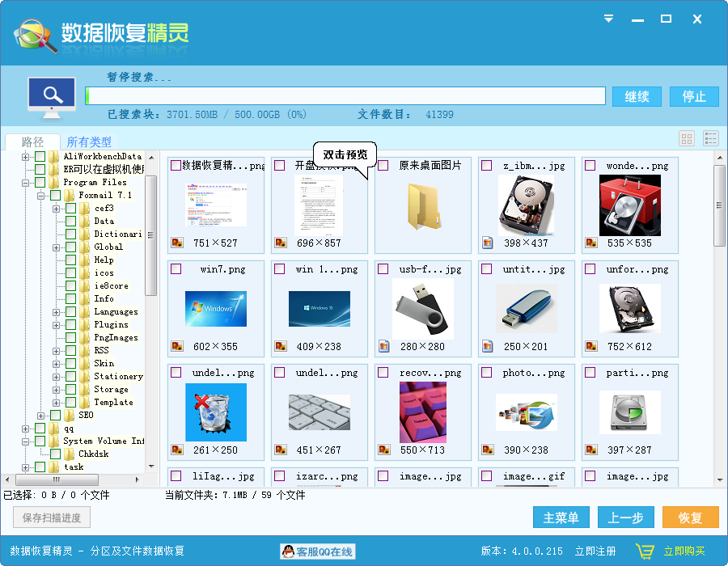Check the SEO folder checkbox

tap(56, 416)
